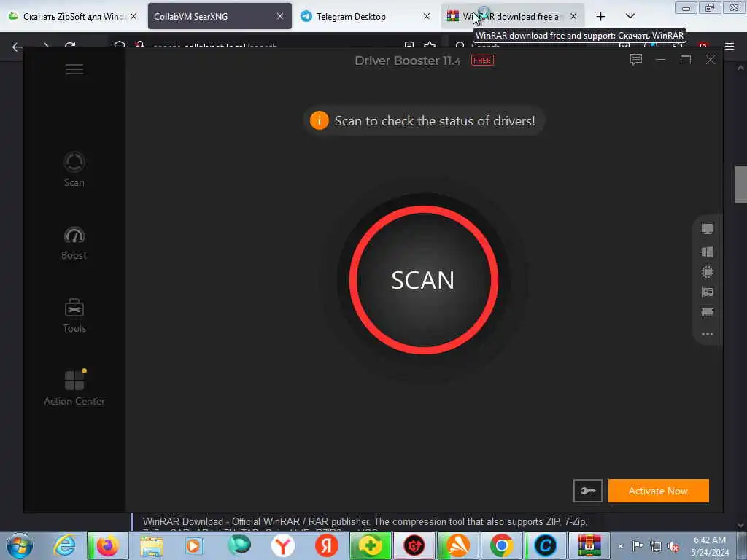This screenshot has height=560, width=747.
Task: Open the Scan section in Driver Booster sidebar
Action: click(74, 169)
